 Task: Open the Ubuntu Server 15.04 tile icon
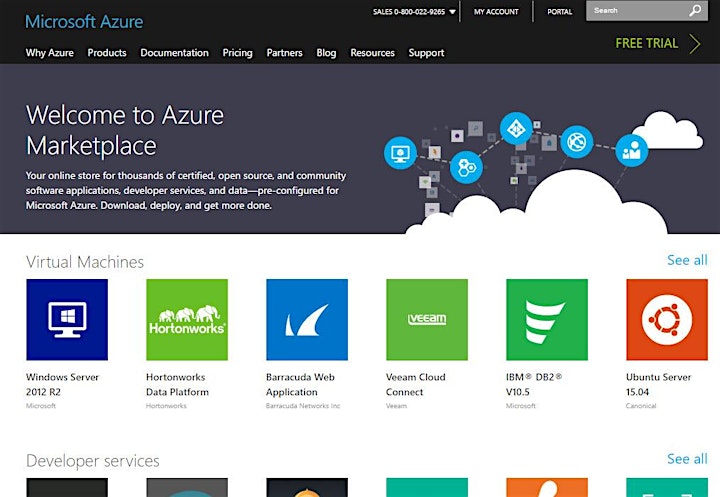pyautogui.click(x=667, y=320)
